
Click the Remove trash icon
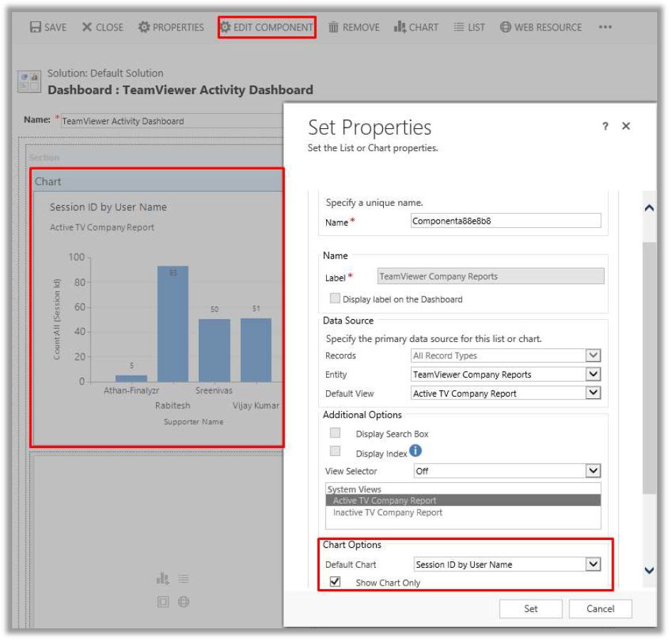click(333, 27)
